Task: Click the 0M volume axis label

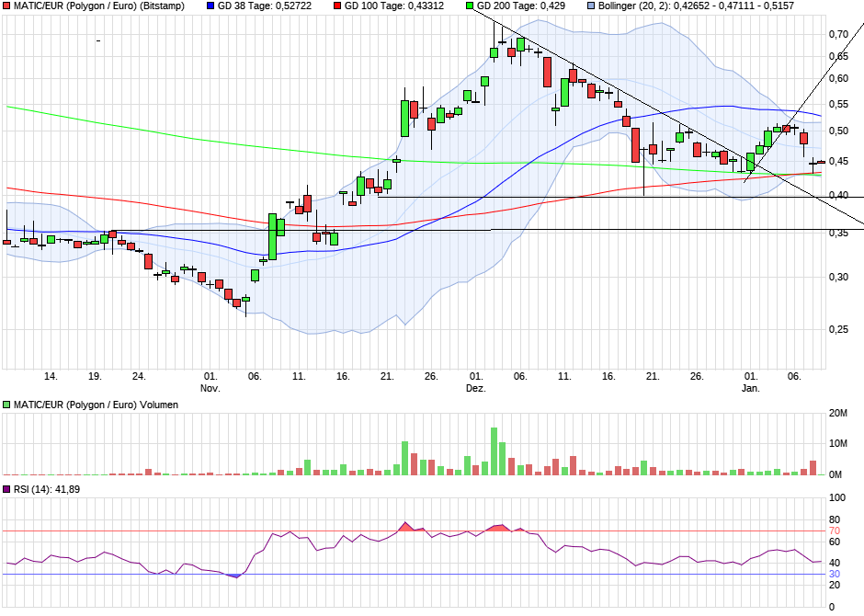Action: click(x=836, y=474)
